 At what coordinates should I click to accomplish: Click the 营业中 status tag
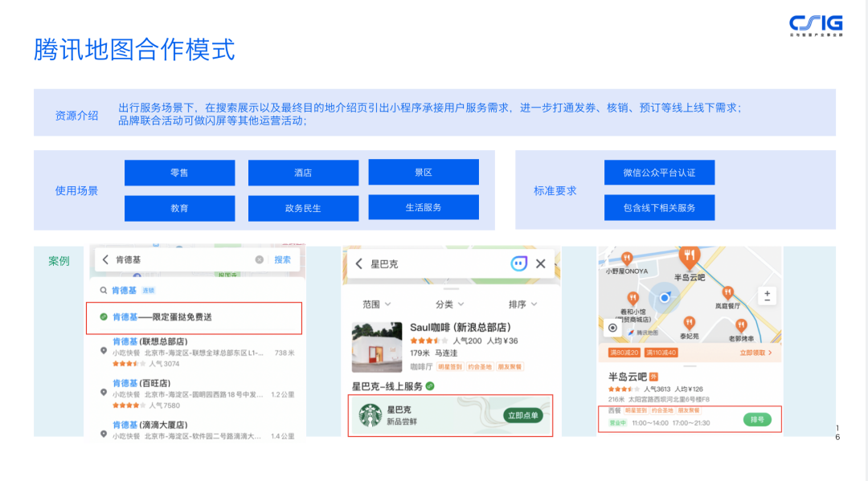click(618, 423)
